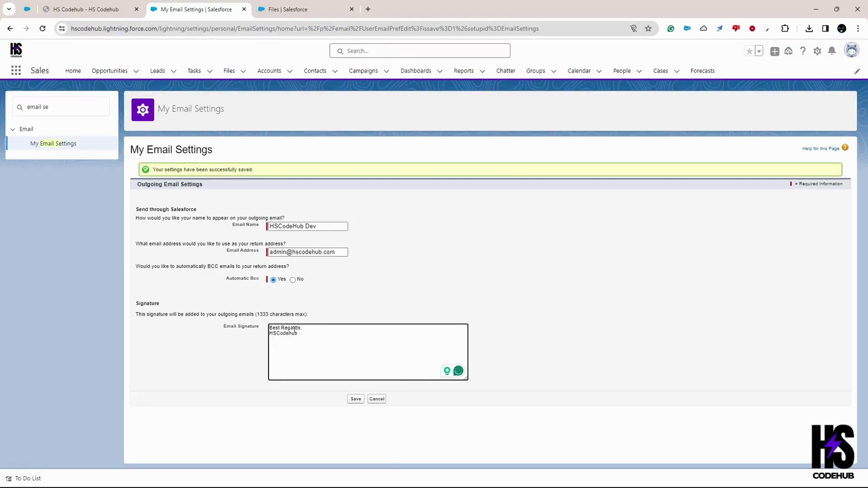
Task: Focus the global Salesforce Search box
Action: coord(420,51)
